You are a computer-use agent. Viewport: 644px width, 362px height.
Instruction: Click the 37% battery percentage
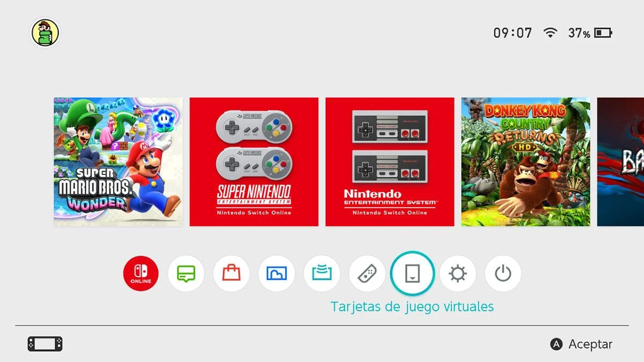click(x=579, y=33)
